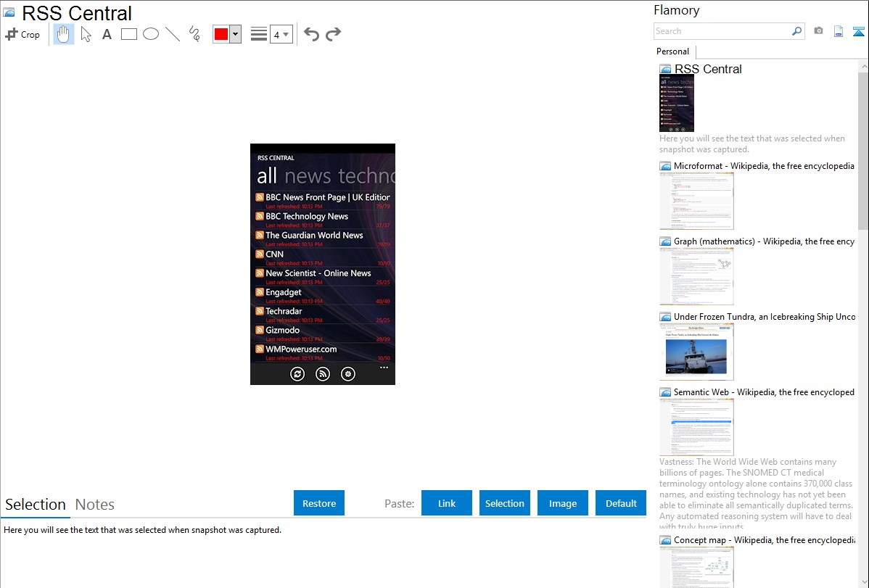Click the scroll-down arrow of sidebar scrollbar
The image size is (869, 588).
coord(864,582)
